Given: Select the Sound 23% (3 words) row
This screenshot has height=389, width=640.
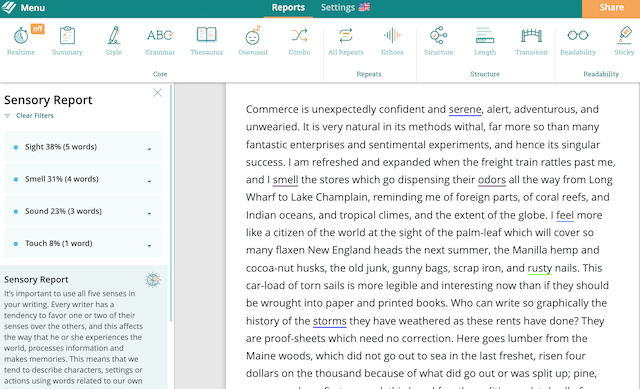Looking at the screenshot, I should pos(82,211).
